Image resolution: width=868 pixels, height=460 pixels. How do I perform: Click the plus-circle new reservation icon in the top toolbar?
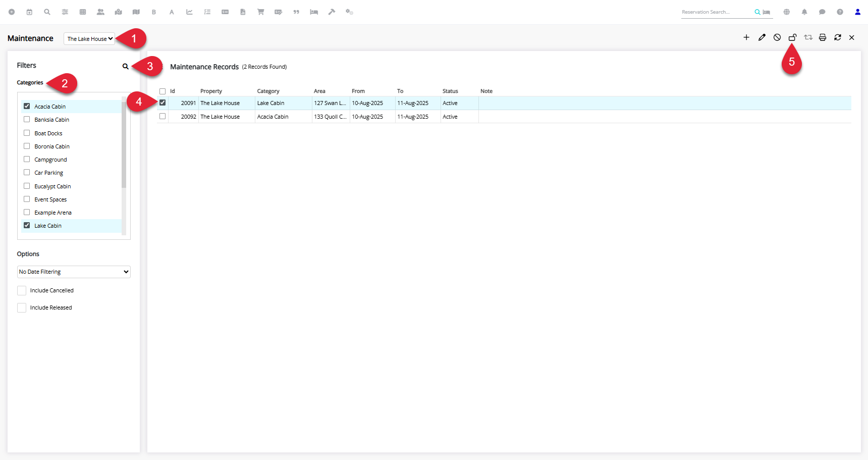click(12, 12)
